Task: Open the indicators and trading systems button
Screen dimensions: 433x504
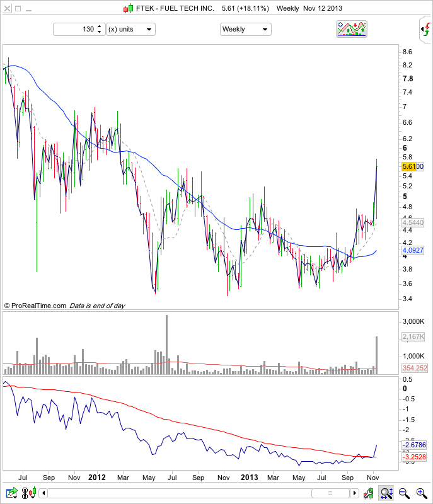Action: 351,29
